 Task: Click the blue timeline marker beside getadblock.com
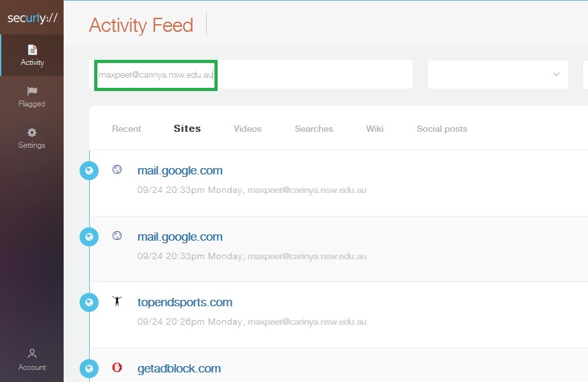click(x=89, y=369)
